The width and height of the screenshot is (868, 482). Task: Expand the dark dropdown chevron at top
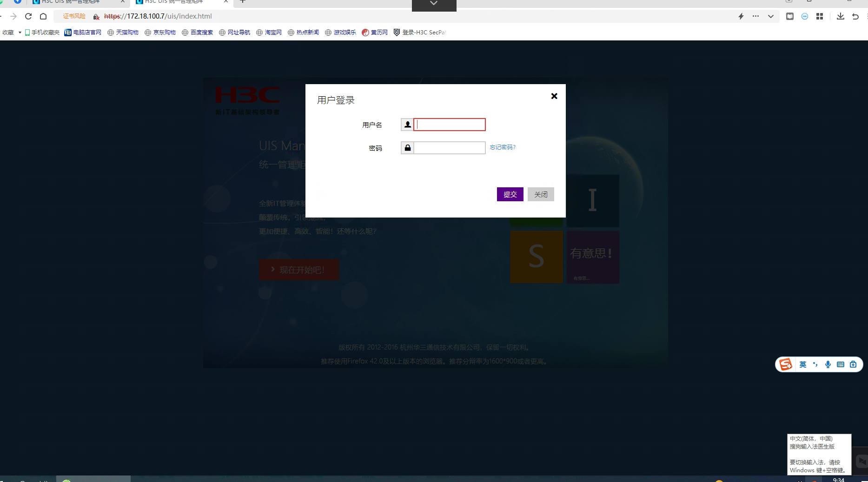coord(434,4)
